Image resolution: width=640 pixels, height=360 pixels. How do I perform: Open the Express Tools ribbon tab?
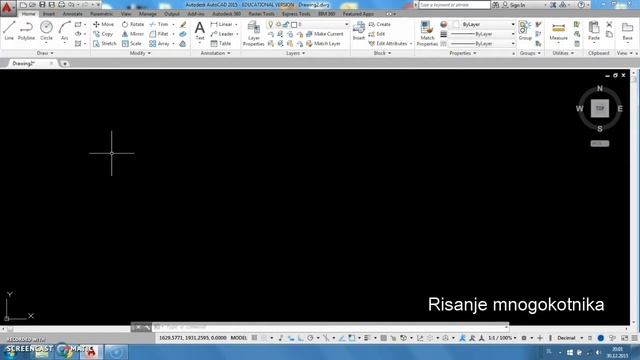296,14
